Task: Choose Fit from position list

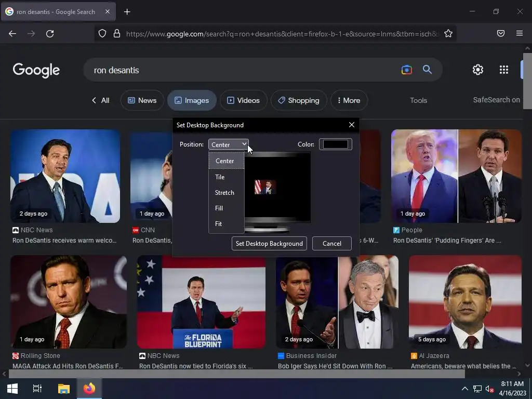Action: click(227, 223)
